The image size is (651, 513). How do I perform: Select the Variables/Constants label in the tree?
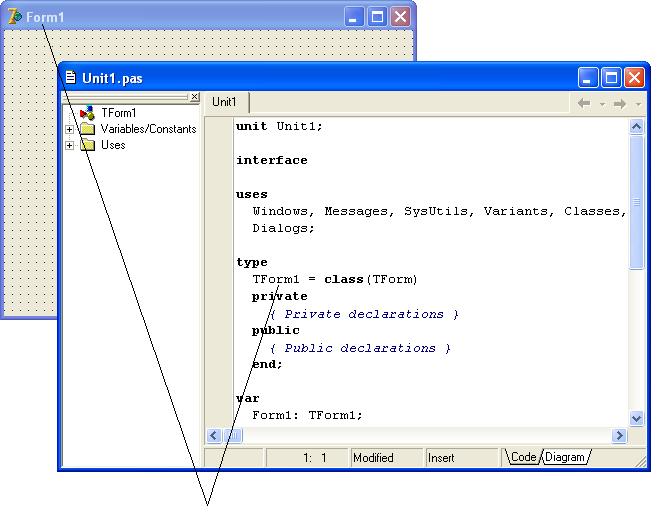pyautogui.click(x=149, y=129)
